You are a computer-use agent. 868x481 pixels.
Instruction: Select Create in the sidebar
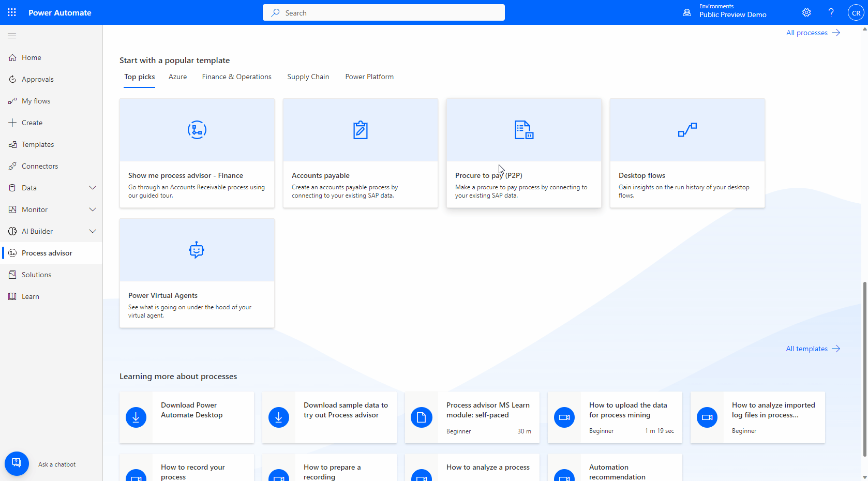[x=33, y=122]
